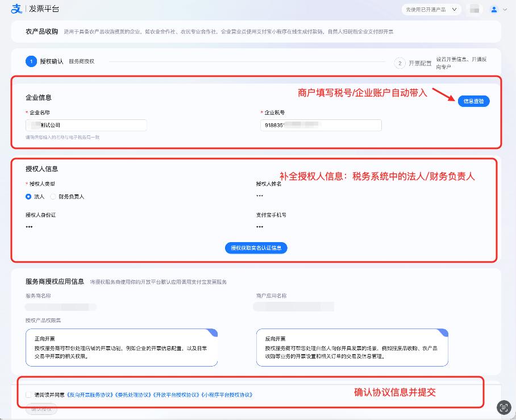
Task: Click the 商户应用名称 label
Action: [271, 296]
